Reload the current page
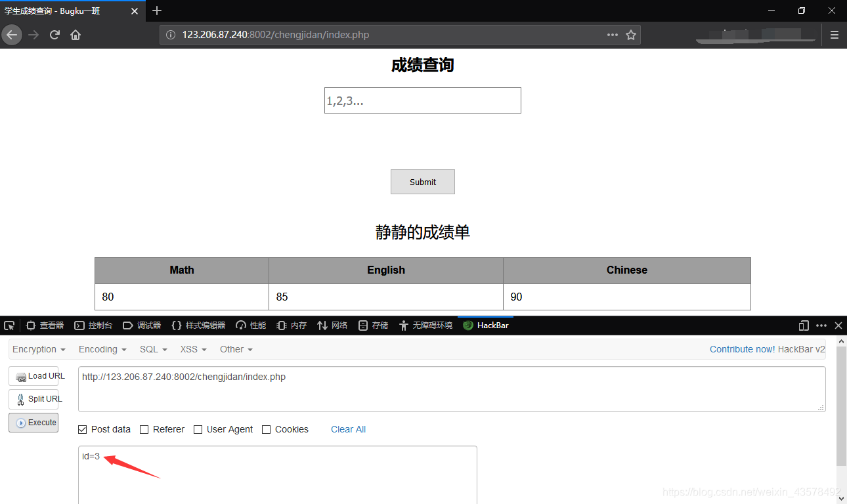Screen dimensions: 847x504 pyautogui.click(x=55, y=35)
